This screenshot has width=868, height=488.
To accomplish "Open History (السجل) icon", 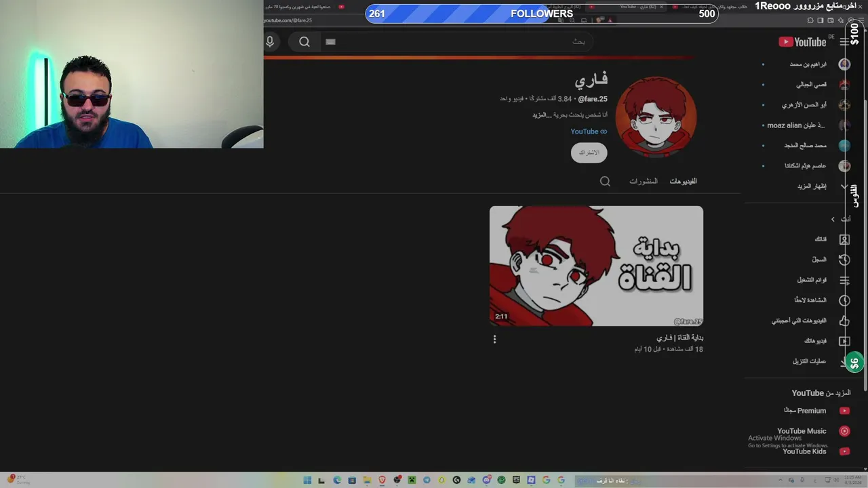I will (844, 260).
